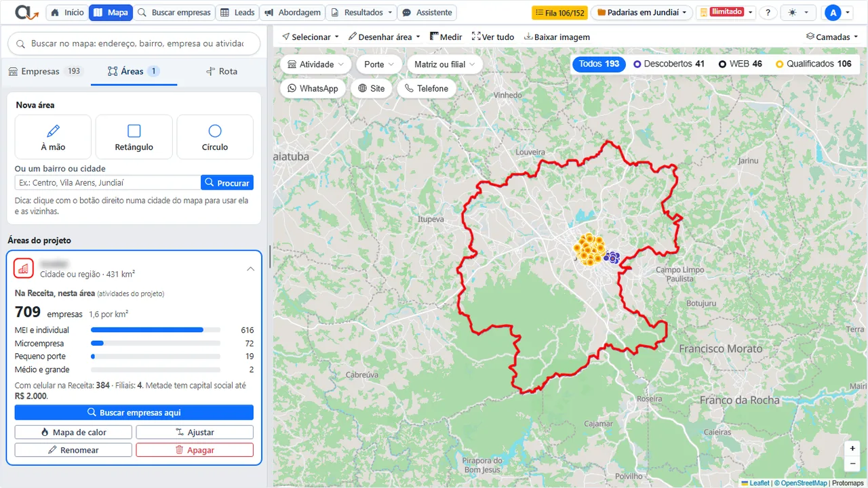
Task: Open the help question mark button
Action: [768, 13]
